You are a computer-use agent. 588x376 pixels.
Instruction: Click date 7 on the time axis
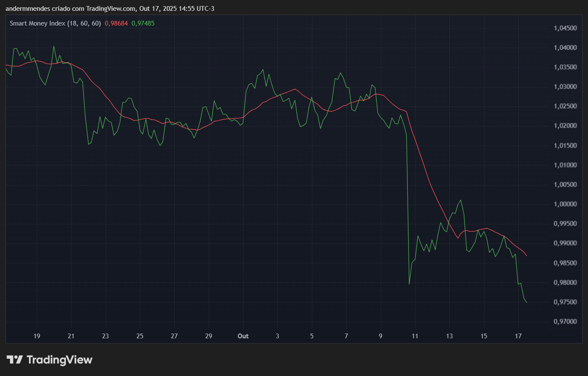pyautogui.click(x=346, y=336)
